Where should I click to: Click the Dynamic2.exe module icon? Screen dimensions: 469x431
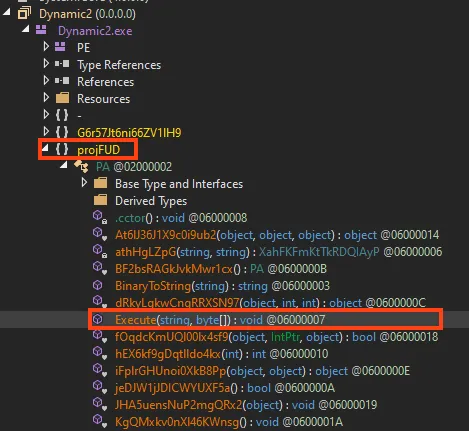pos(41,30)
